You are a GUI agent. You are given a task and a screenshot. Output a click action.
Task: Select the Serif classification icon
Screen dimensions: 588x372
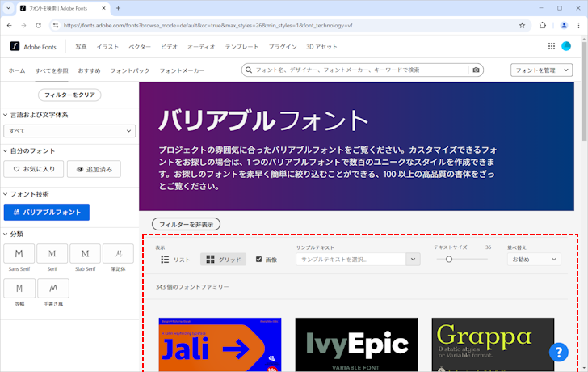tap(52, 254)
